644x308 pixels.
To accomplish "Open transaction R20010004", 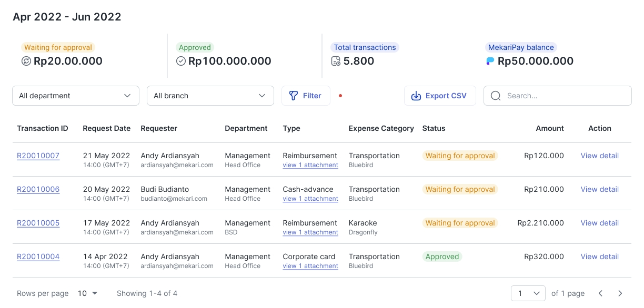I will pos(38,256).
